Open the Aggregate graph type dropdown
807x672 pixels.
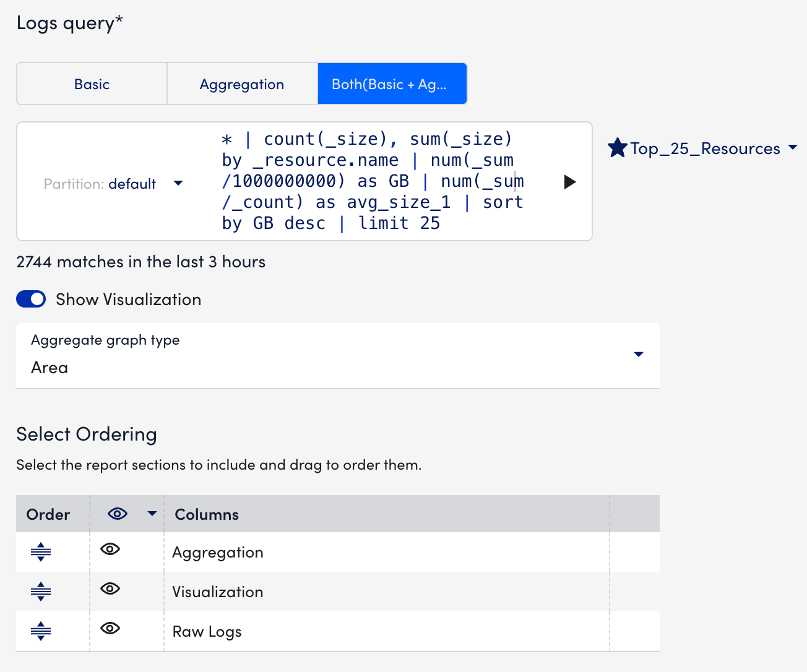(x=338, y=356)
